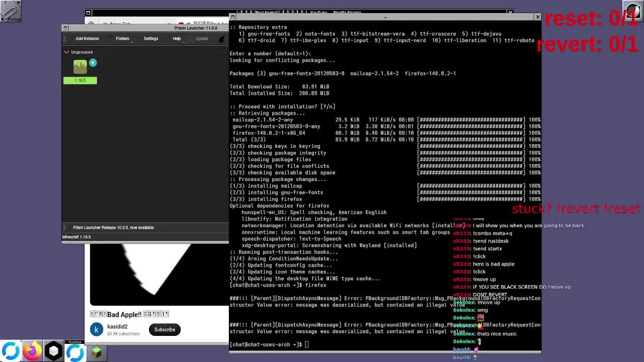
Task: Open the Folders dropdown in Prism Launcher
Action: click(122, 38)
